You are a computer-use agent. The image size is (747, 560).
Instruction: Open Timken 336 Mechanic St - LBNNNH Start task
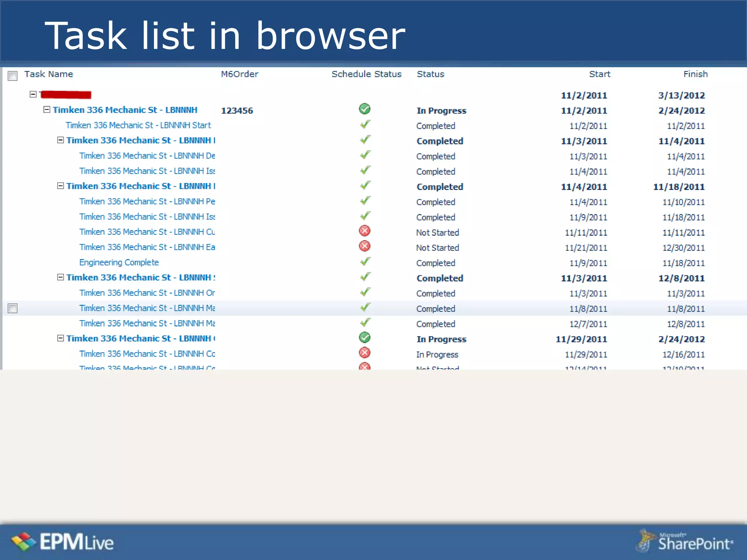pyautogui.click(x=138, y=125)
